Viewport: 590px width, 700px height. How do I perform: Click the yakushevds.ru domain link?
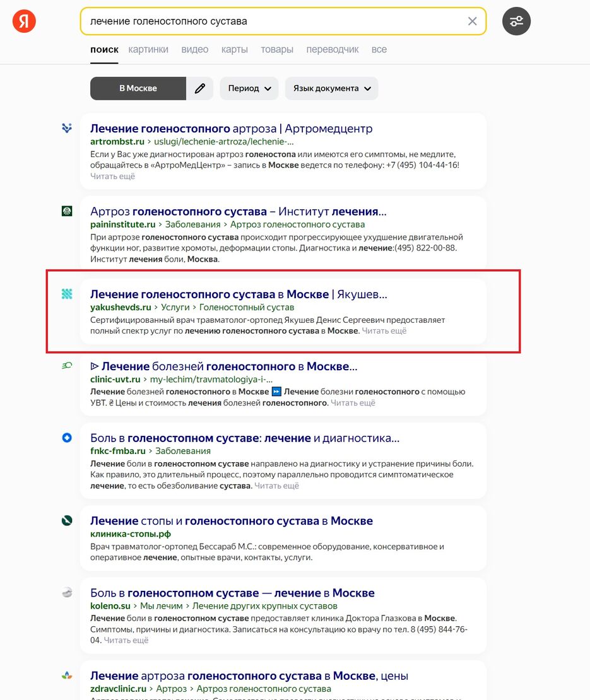point(121,307)
